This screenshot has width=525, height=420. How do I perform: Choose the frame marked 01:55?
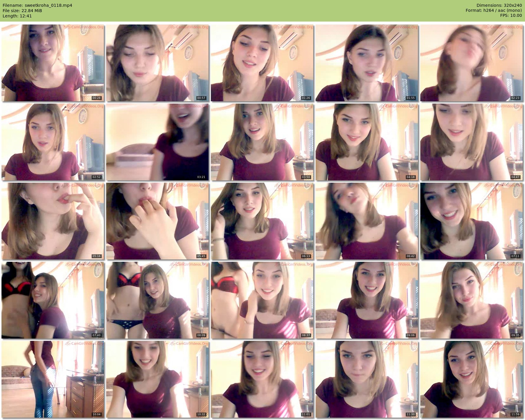click(x=367, y=63)
